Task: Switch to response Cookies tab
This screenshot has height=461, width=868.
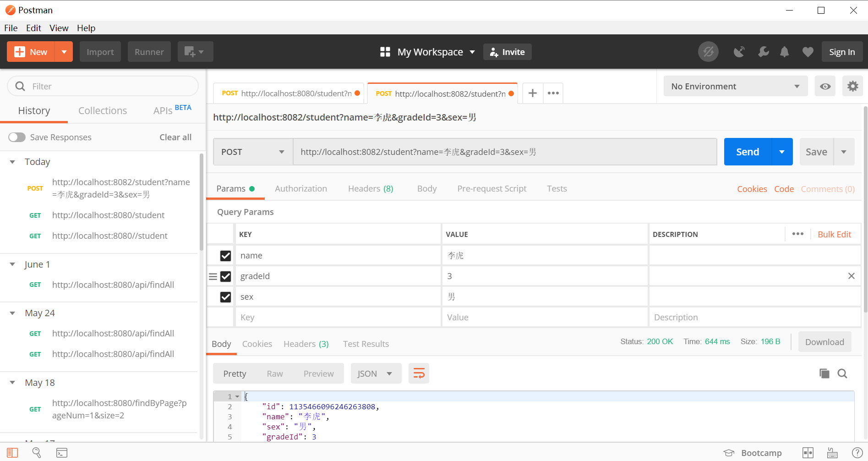Action: click(257, 344)
